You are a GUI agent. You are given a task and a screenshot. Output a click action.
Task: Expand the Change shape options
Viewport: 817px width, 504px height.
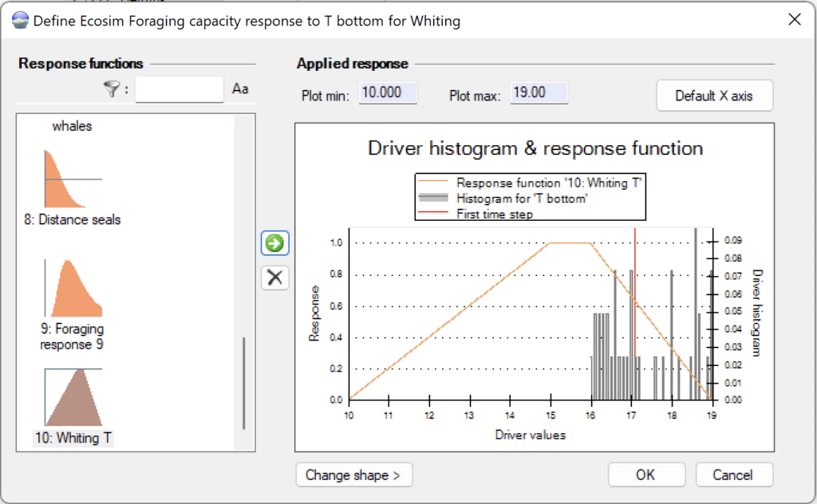pyautogui.click(x=353, y=475)
